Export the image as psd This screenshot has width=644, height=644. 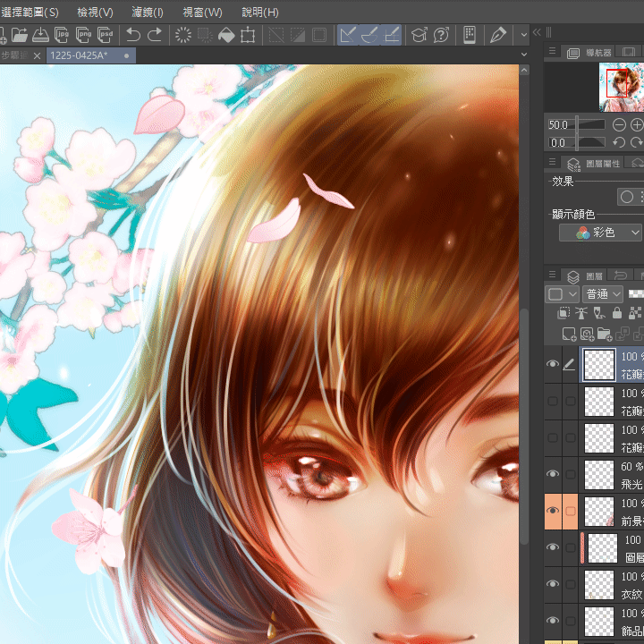click(106, 35)
